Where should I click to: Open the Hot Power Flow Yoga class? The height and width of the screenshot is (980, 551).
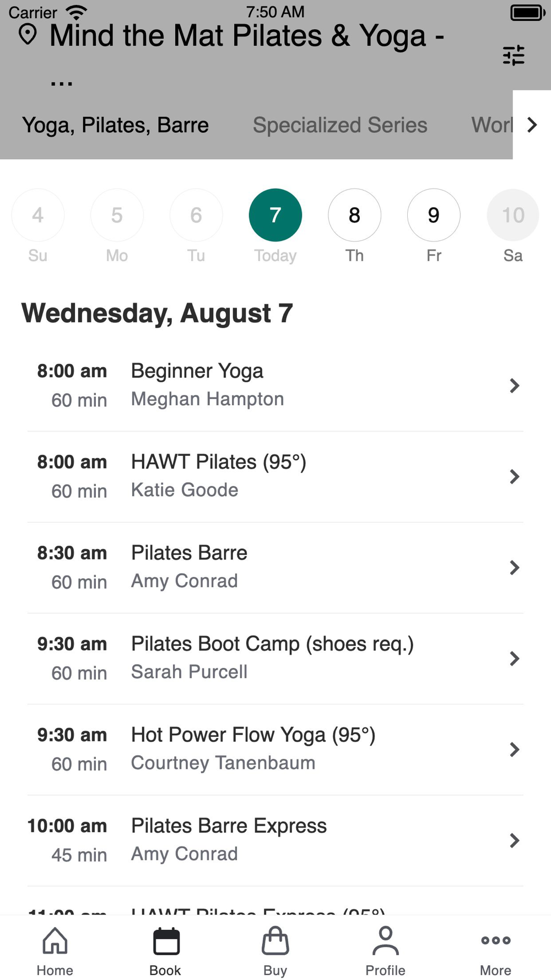click(253, 749)
